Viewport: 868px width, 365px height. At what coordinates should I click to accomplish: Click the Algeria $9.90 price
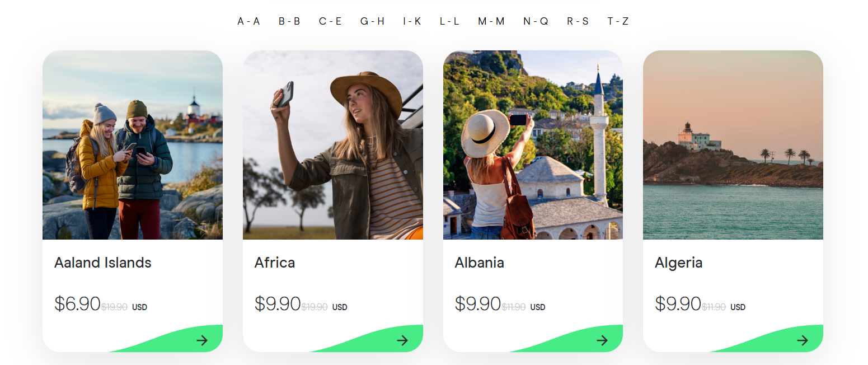[x=678, y=304]
